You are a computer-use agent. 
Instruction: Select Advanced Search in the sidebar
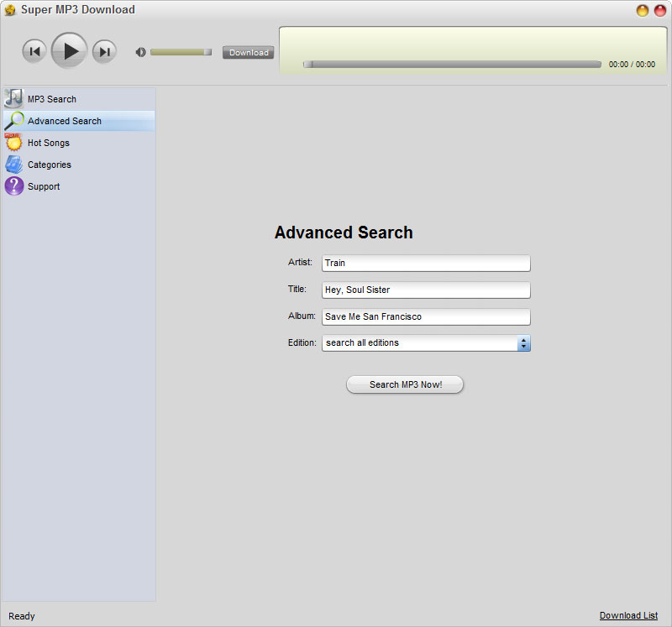(x=79, y=121)
